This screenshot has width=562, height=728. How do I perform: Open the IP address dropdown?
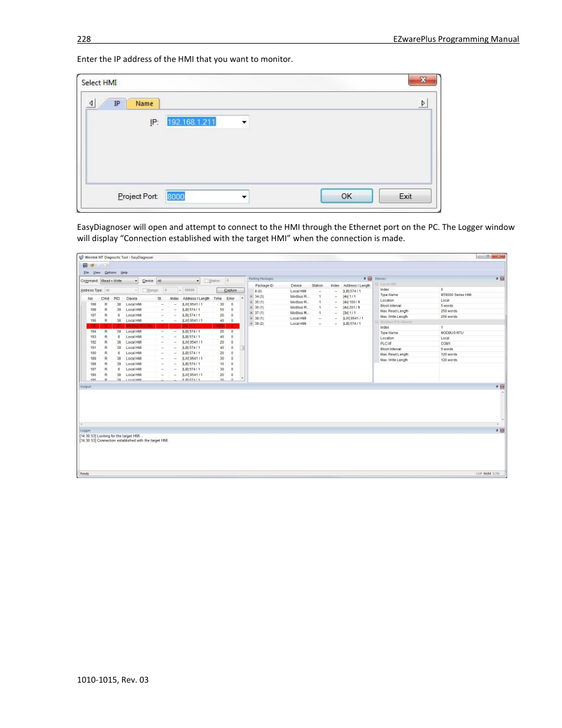pyautogui.click(x=244, y=122)
